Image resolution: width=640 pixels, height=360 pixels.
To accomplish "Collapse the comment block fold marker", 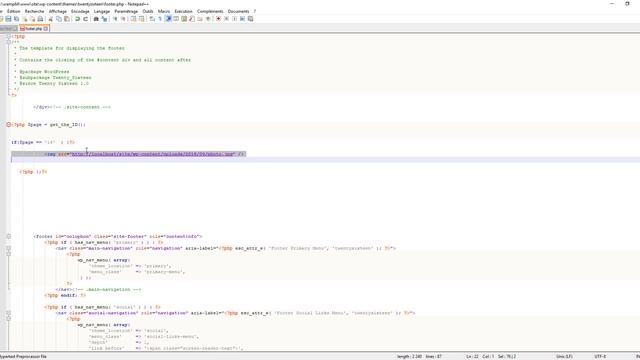I will [x=9, y=42].
